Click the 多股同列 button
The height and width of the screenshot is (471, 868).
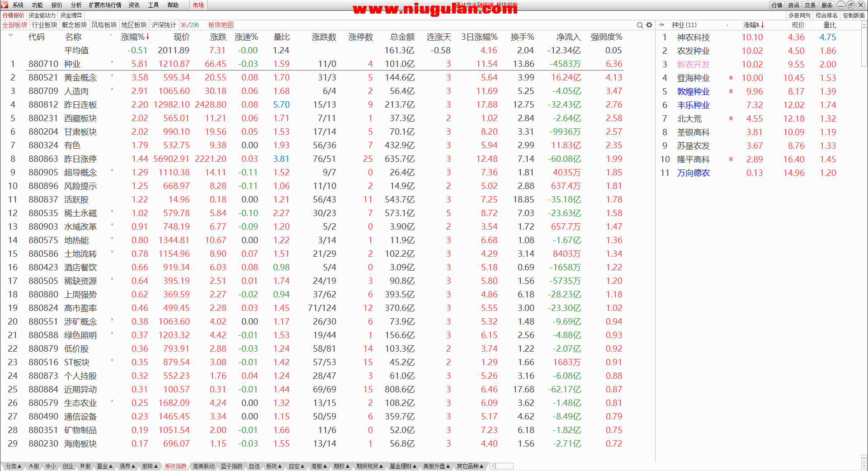pos(800,15)
